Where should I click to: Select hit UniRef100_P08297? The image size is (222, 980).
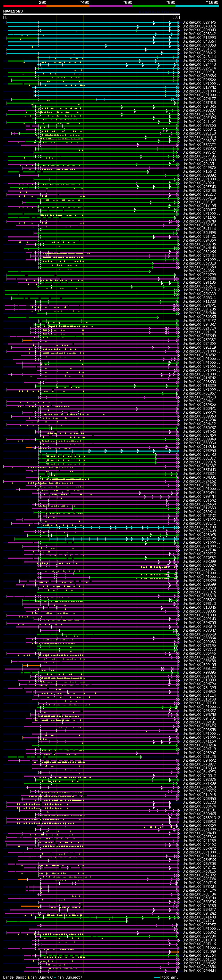[199, 141]
